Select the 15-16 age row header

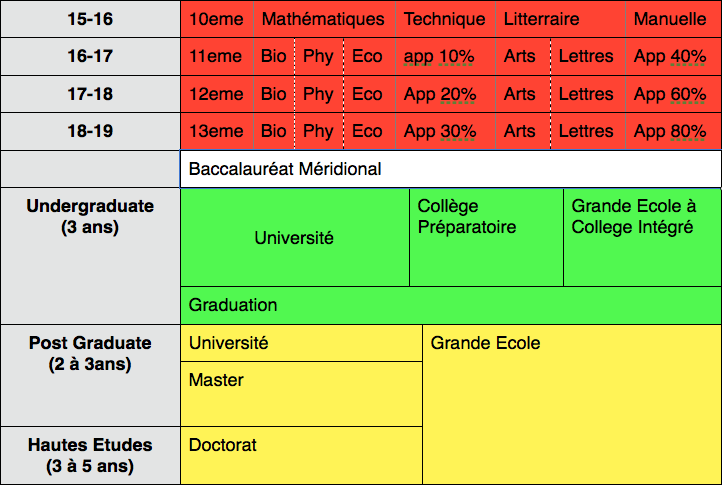90,18
